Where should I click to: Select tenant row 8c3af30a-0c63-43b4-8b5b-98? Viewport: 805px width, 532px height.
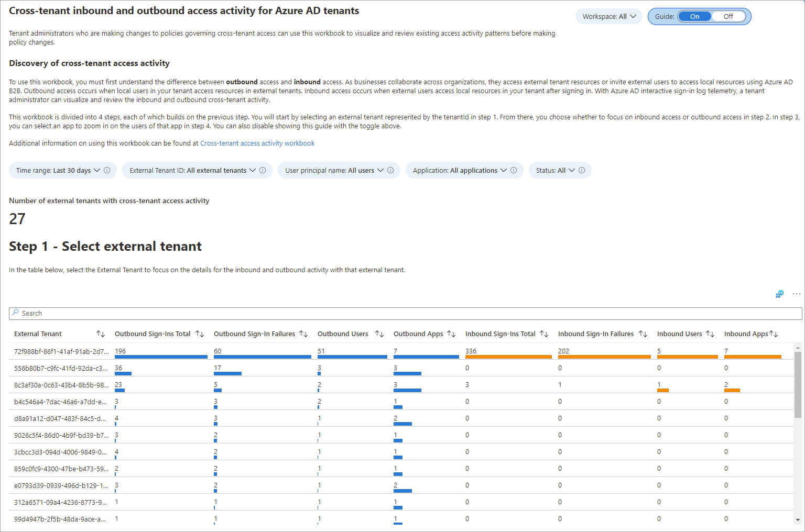(x=401, y=385)
